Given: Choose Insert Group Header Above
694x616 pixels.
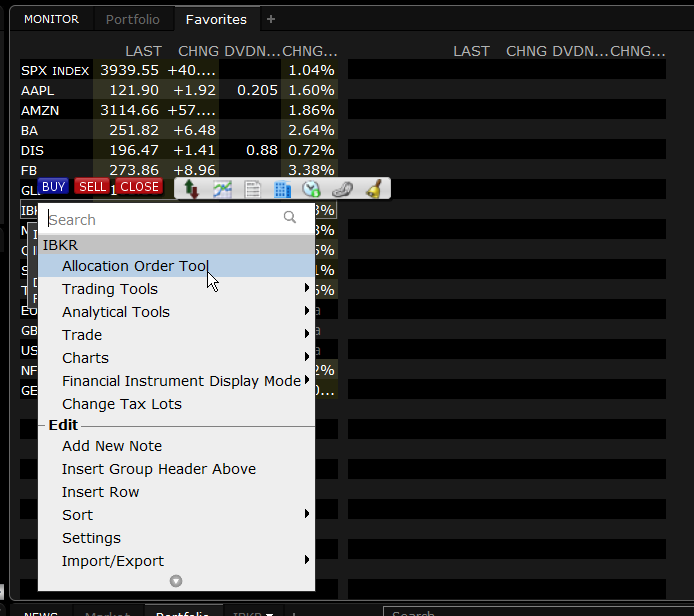Looking at the screenshot, I should pyautogui.click(x=176, y=469).
